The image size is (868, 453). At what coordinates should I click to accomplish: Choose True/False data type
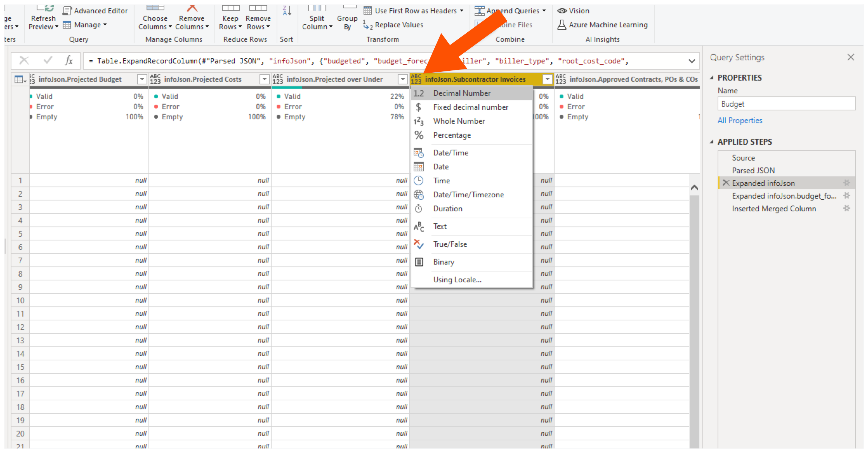tap(472, 244)
